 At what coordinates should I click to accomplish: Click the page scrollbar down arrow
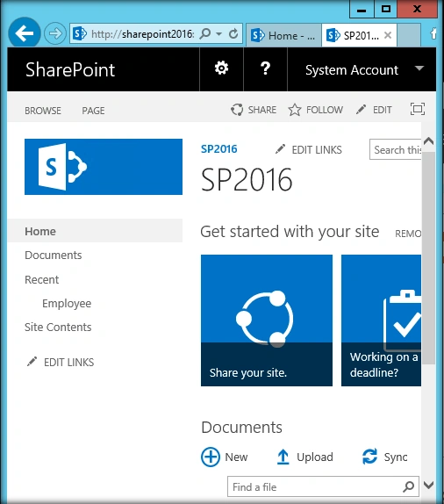coord(429,485)
